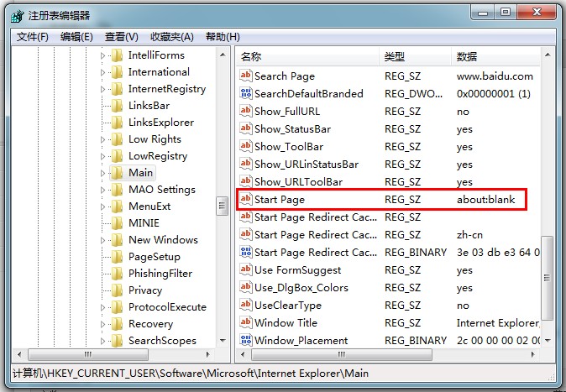Open the 收藏夹(A) menu
The height and width of the screenshot is (392, 566).
click(172, 37)
